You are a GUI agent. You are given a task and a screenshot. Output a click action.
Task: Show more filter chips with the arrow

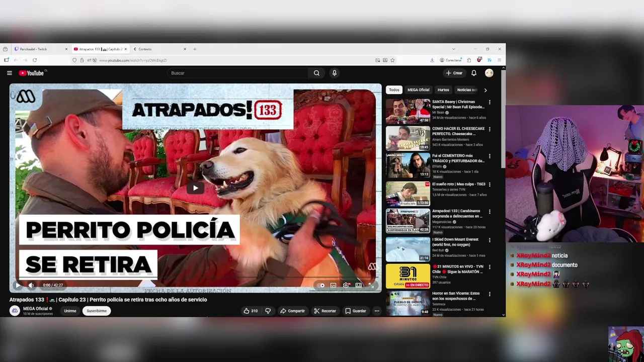pyautogui.click(x=485, y=90)
